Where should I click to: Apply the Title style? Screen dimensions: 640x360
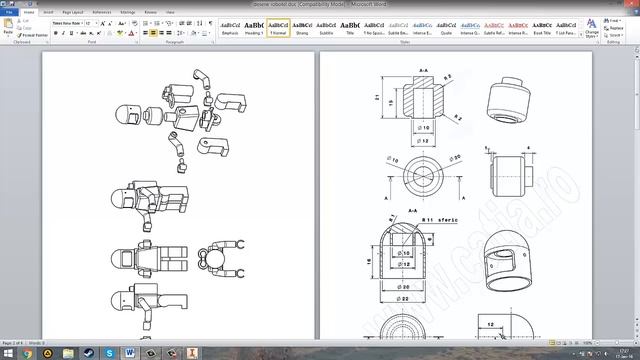(350, 28)
